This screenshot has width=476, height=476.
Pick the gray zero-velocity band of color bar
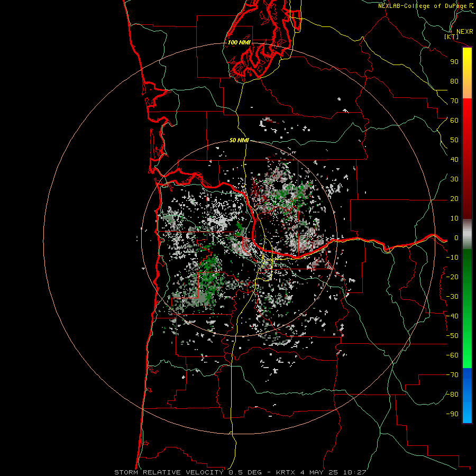pos(467,234)
